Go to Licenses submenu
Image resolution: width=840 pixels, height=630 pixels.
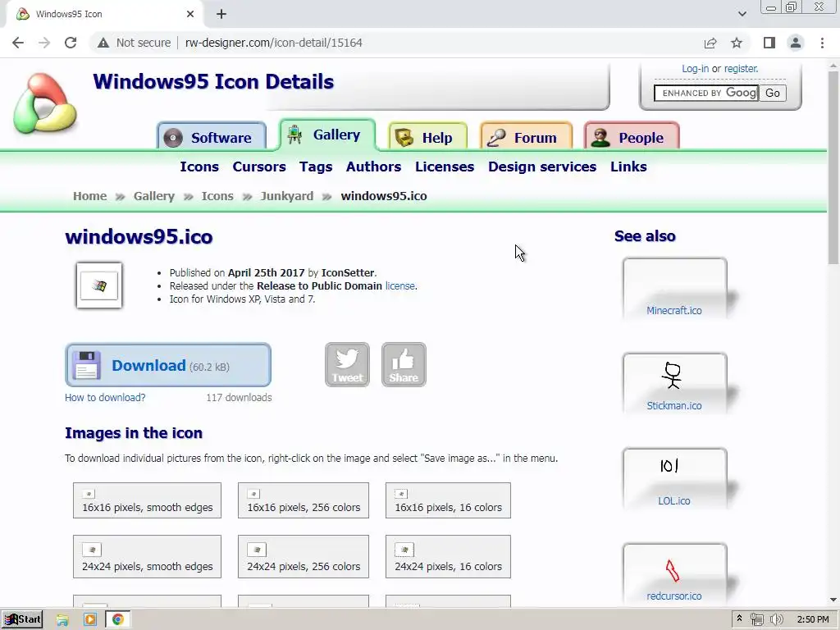click(x=445, y=167)
